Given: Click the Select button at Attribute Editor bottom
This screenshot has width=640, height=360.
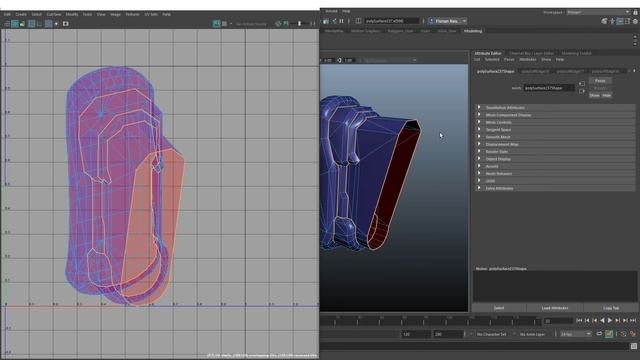Looking at the screenshot, I should (499, 308).
